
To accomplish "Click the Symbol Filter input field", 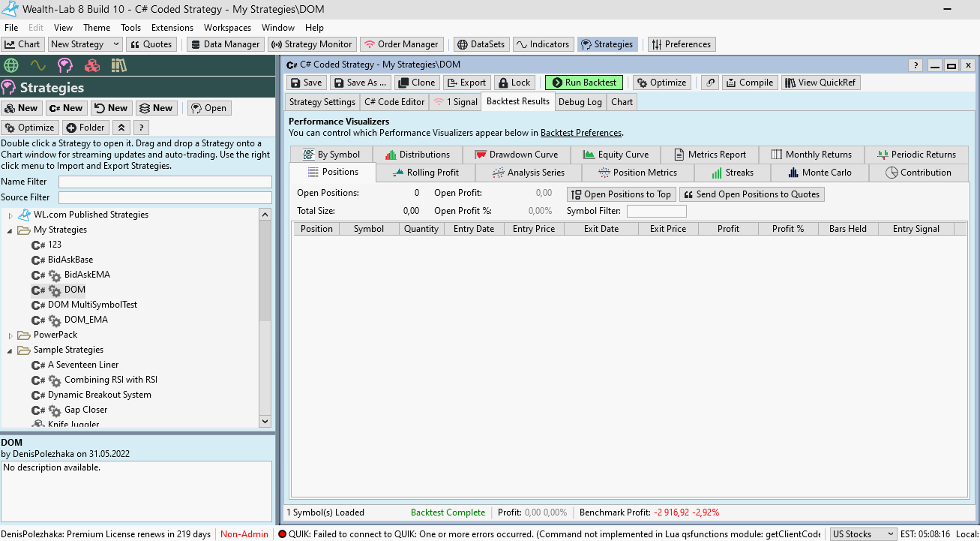I will click(656, 211).
